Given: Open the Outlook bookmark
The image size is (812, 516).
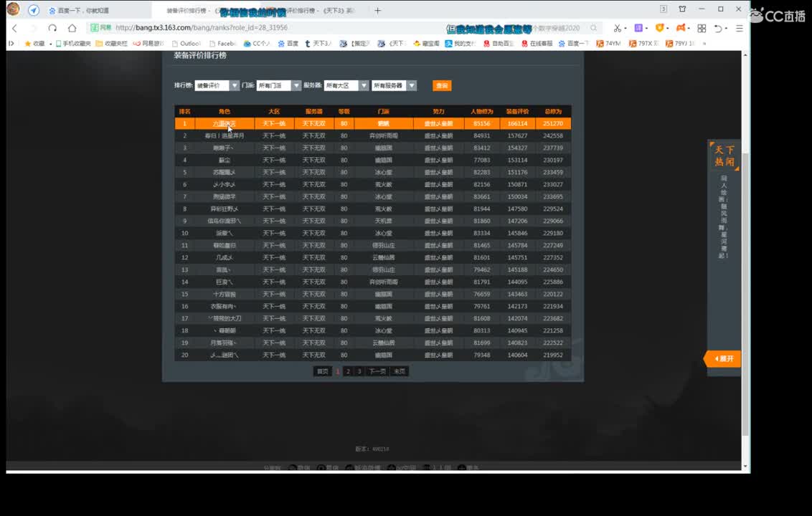Looking at the screenshot, I should (186, 44).
